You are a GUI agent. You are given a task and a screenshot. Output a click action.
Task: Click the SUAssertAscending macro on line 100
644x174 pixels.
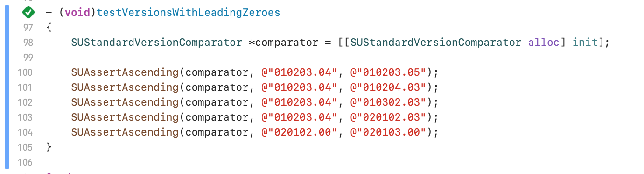125,72
